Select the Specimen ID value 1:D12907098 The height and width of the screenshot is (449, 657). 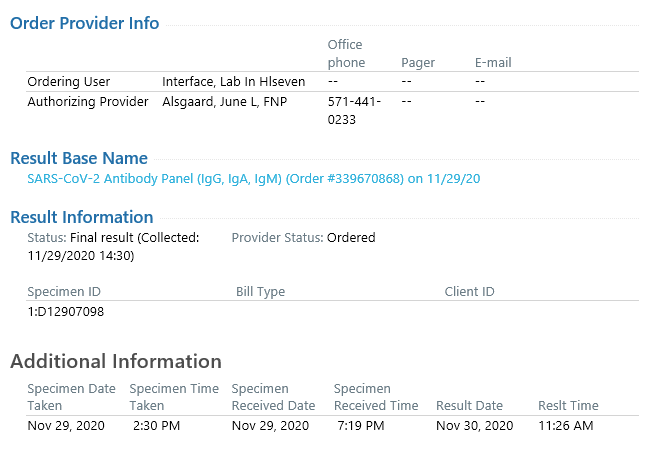(66, 312)
